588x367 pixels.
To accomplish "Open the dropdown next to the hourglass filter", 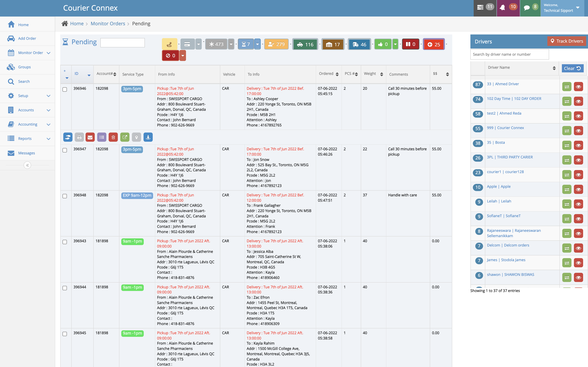I will pos(257,44).
